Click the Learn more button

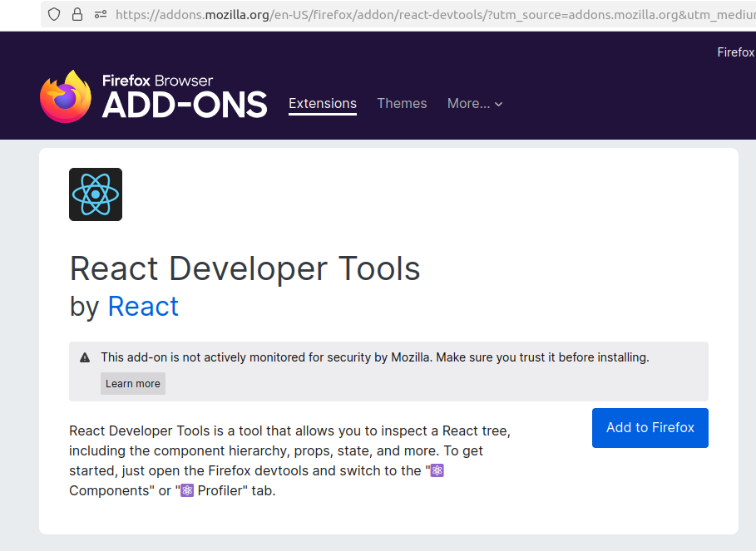point(133,383)
